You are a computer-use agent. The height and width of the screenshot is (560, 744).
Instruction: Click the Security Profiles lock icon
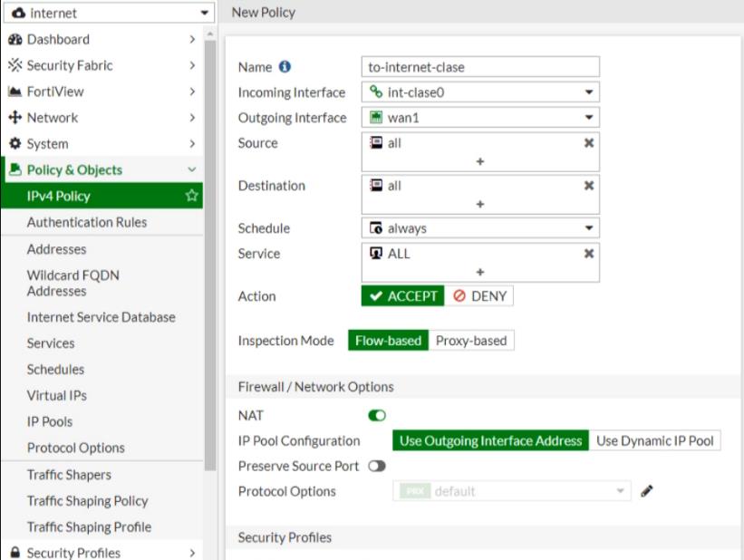coord(15,553)
